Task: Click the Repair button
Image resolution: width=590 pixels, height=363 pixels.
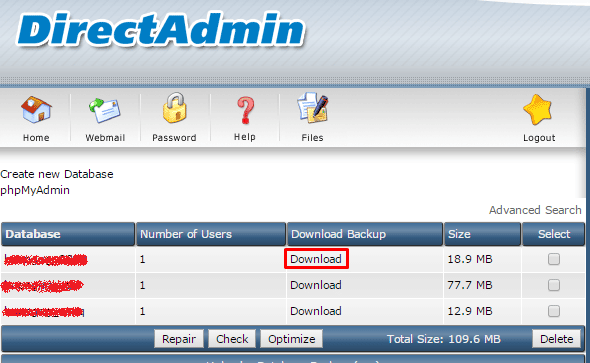Action: [x=179, y=339]
